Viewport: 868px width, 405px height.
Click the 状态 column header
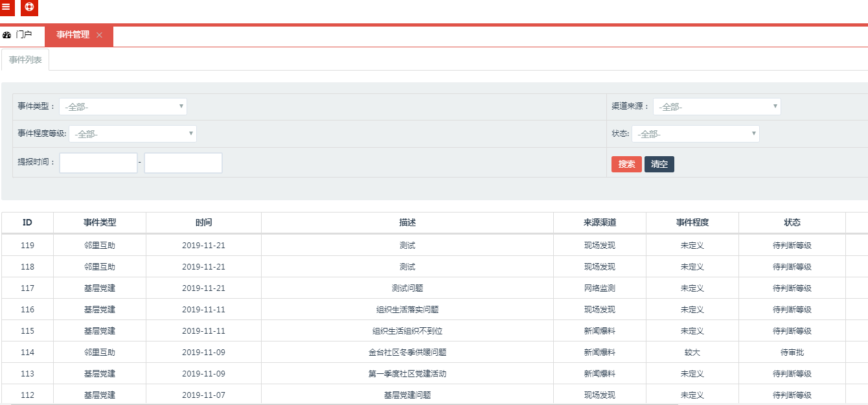pos(792,222)
